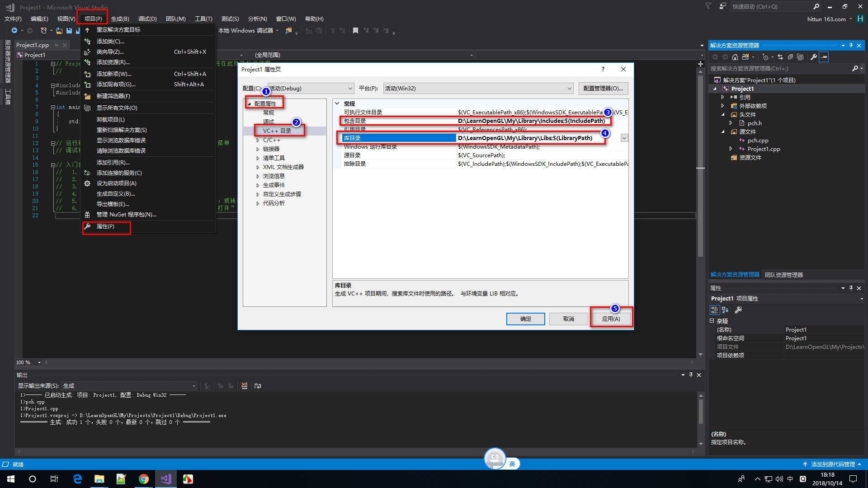Click the new project toolbar icon
868x488 pixels.
coord(43,30)
